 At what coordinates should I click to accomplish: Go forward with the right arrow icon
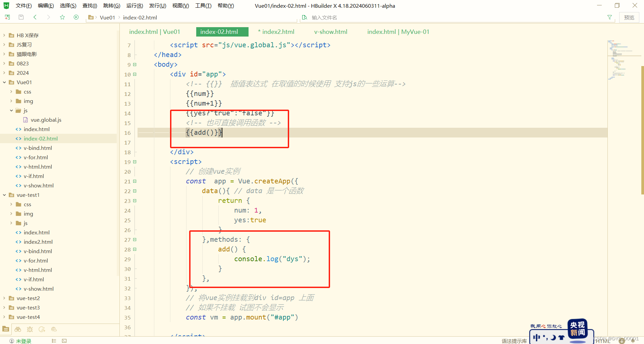pyautogui.click(x=49, y=17)
